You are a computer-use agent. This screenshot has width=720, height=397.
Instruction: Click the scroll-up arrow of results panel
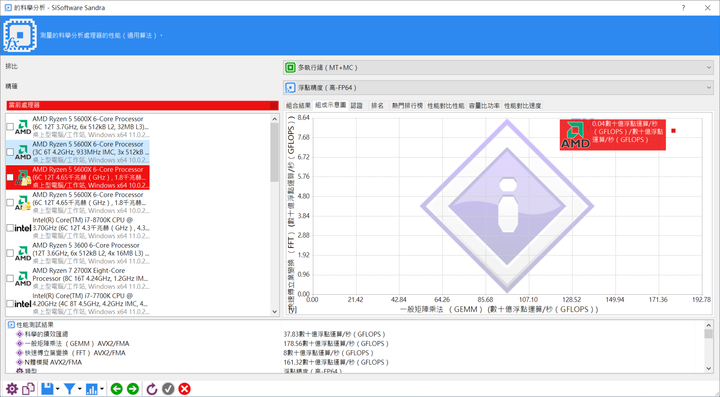pos(709,325)
